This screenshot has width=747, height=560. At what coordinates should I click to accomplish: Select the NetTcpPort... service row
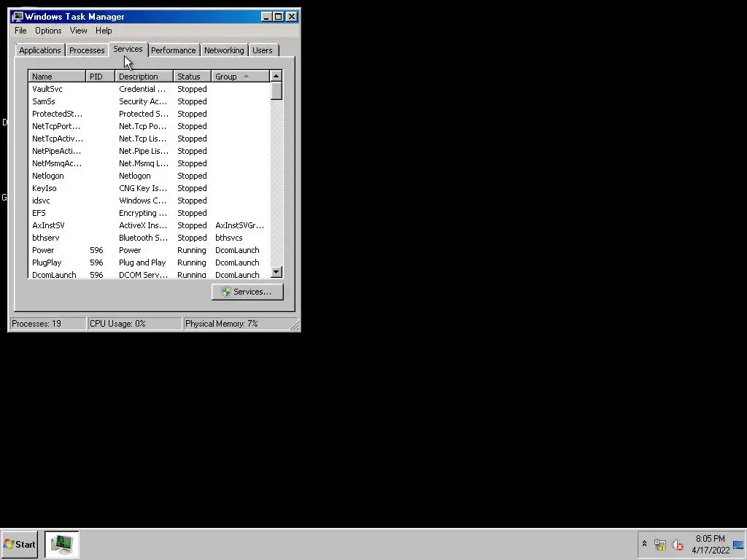click(149, 126)
